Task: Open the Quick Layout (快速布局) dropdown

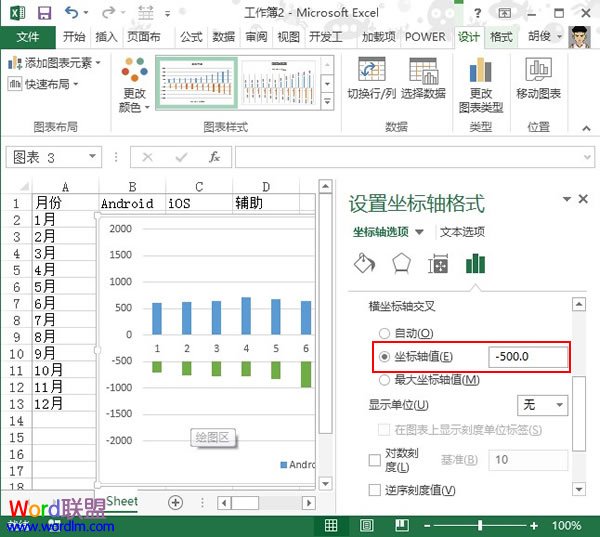Action: (43, 84)
